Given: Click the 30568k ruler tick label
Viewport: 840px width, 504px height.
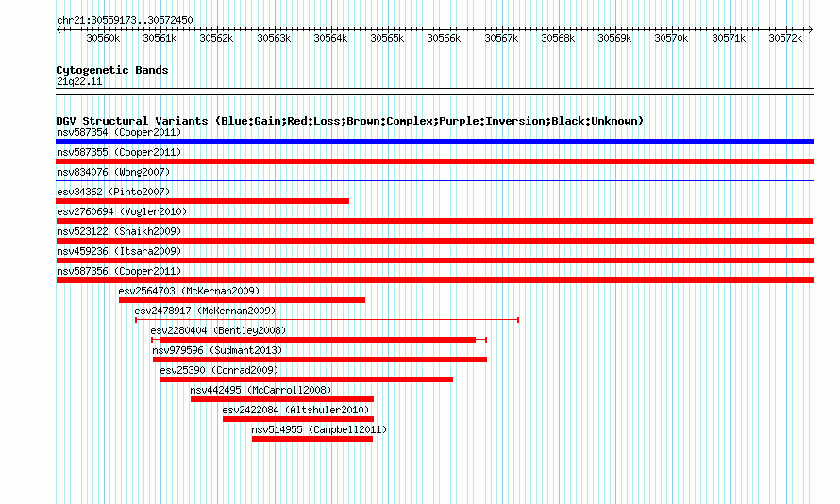Looking at the screenshot, I should [558, 38].
